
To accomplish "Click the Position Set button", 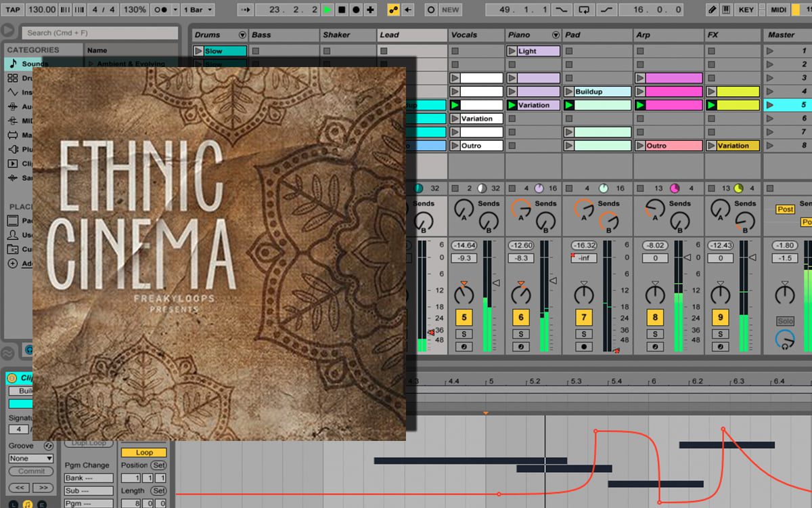I will [x=158, y=465].
